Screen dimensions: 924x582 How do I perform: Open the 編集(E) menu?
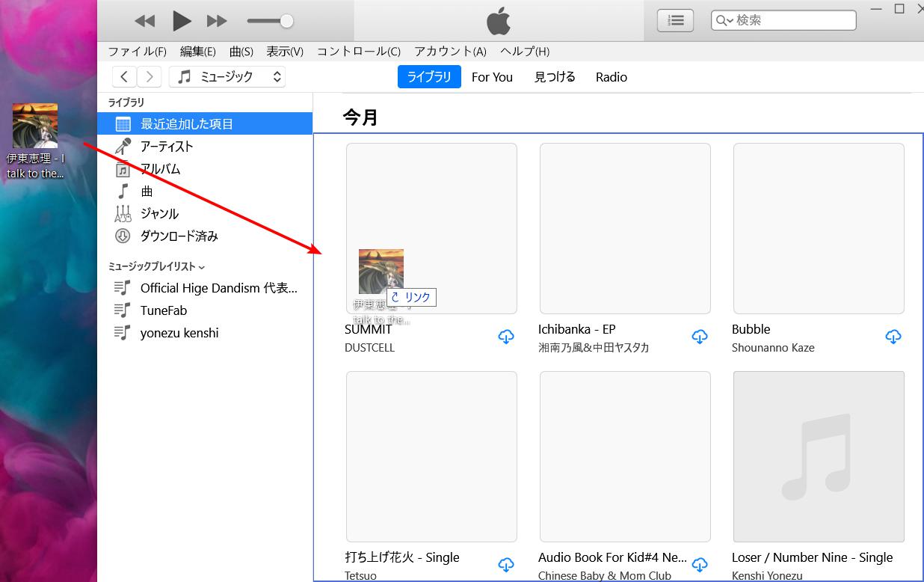(x=198, y=52)
